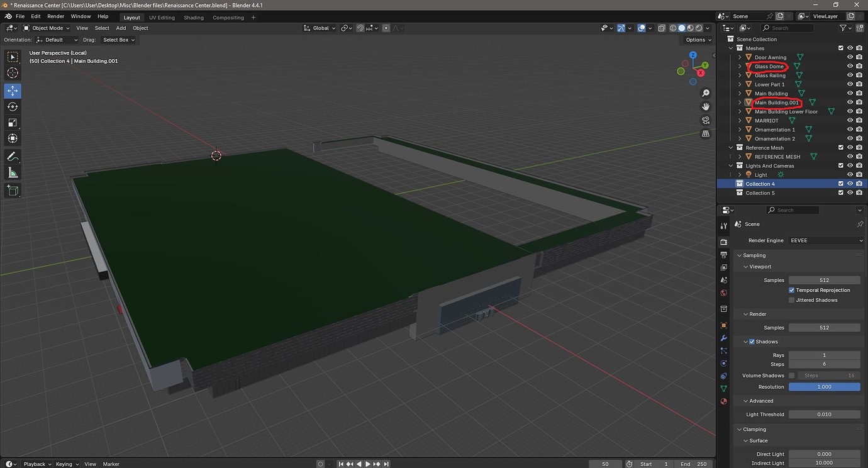The image size is (868, 468).
Task: Select the Main Building.001 outliner item
Action: 776,103
